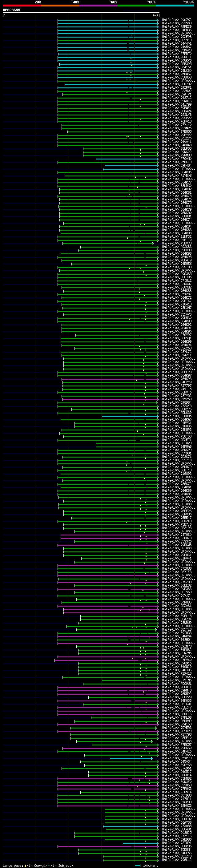Image resolution: width=197 pixels, height=868 pixels.
Task: Click the UniRef100_Q86G72 label
Action: click(x=177, y=484)
